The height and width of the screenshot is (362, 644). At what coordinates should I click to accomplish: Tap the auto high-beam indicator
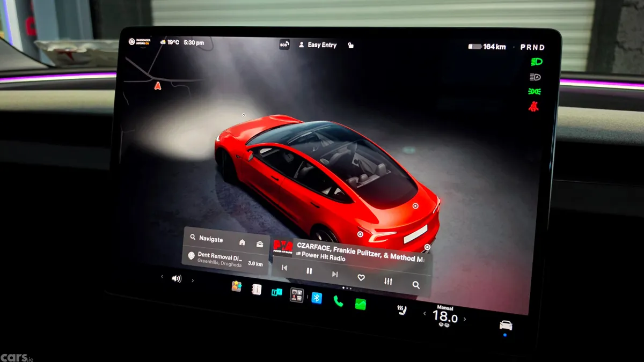pyautogui.click(x=535, y=77)
